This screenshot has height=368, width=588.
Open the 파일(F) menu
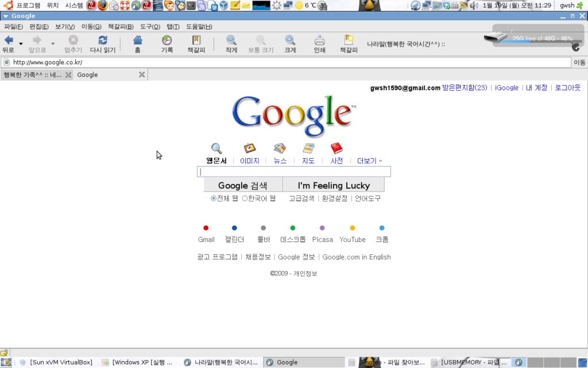pyautogui.click(x=14, y=26)
